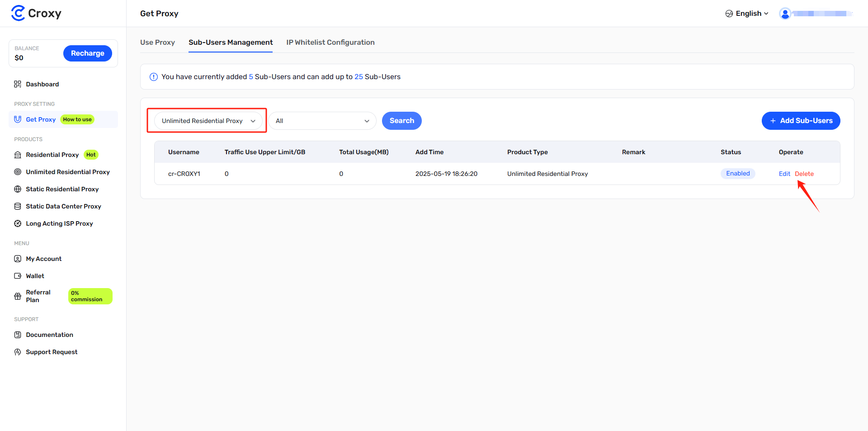Image resolution: width=868 pixels, height=431 pixels.
Task: Click the Operate column header
Action: (791, 152)
